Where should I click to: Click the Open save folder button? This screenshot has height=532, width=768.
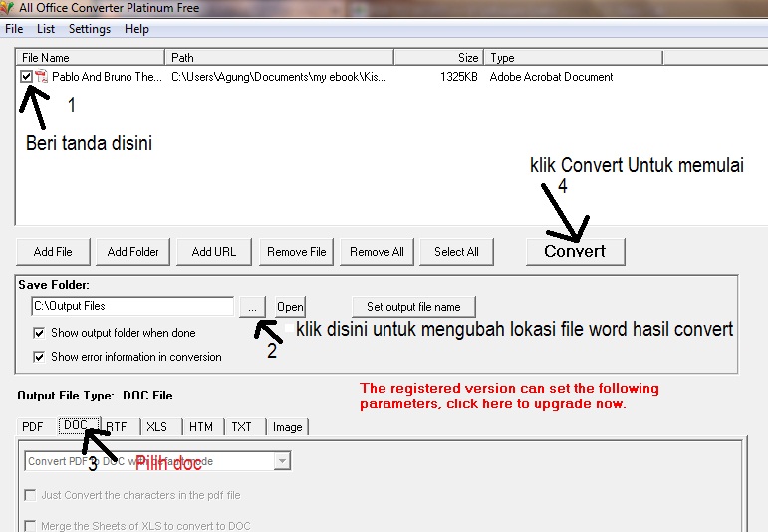(x=290, y=307)
